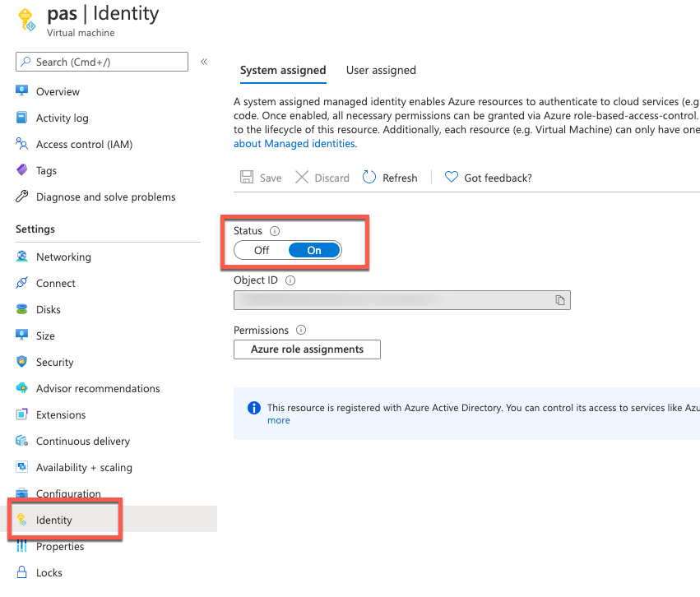Click the Refresh icon in toolbar
Viewport: 700px width, 597px height.
click(369, 178)
